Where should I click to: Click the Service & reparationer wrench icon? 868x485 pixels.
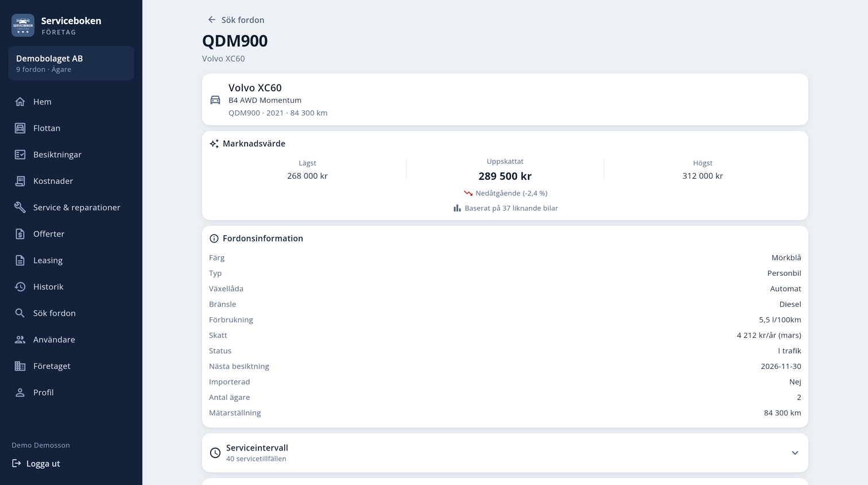[x=20, y=207]
